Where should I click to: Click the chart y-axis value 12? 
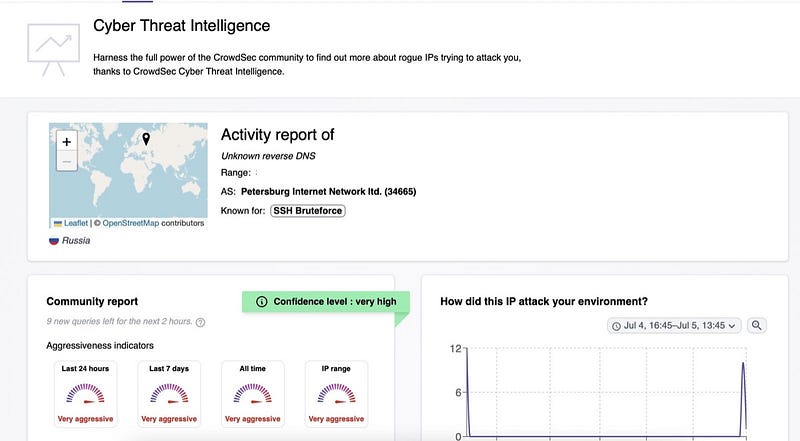456,349
